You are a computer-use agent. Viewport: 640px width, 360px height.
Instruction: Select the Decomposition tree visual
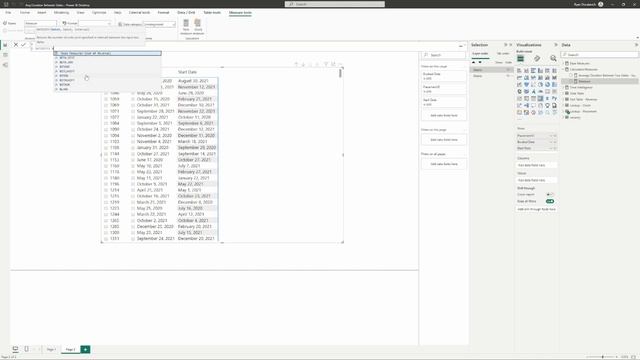point(527,105)
